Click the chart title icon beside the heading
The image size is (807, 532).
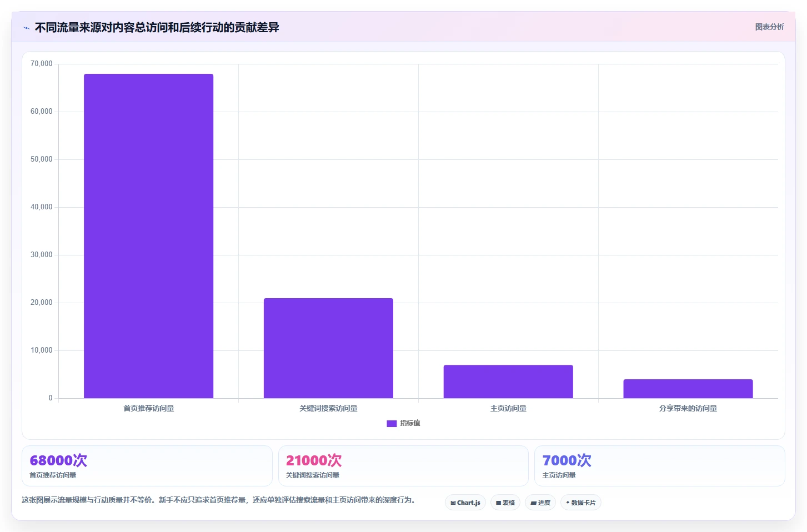26,28
